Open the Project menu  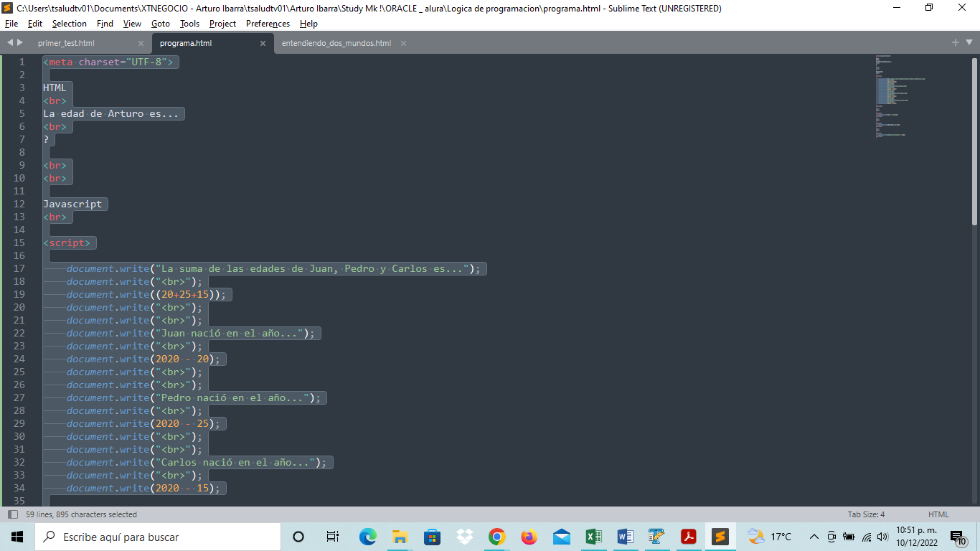click(222, 24)
